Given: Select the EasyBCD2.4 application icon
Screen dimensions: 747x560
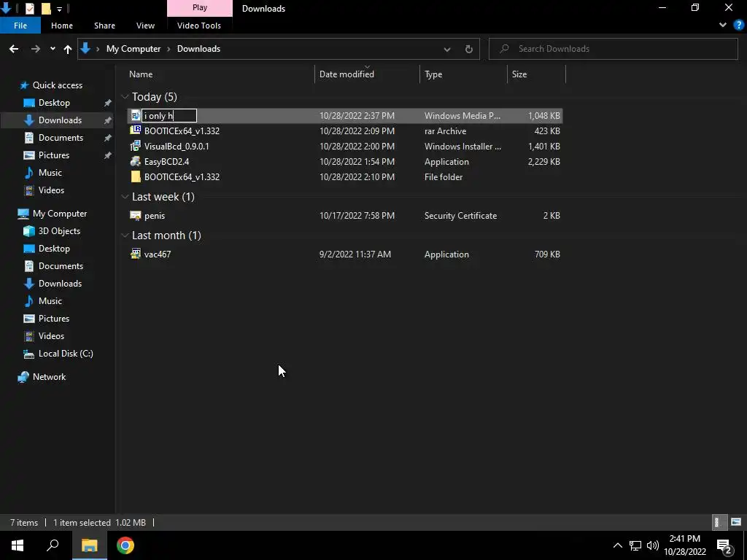Looking at the screenshot, I should 135,161.
